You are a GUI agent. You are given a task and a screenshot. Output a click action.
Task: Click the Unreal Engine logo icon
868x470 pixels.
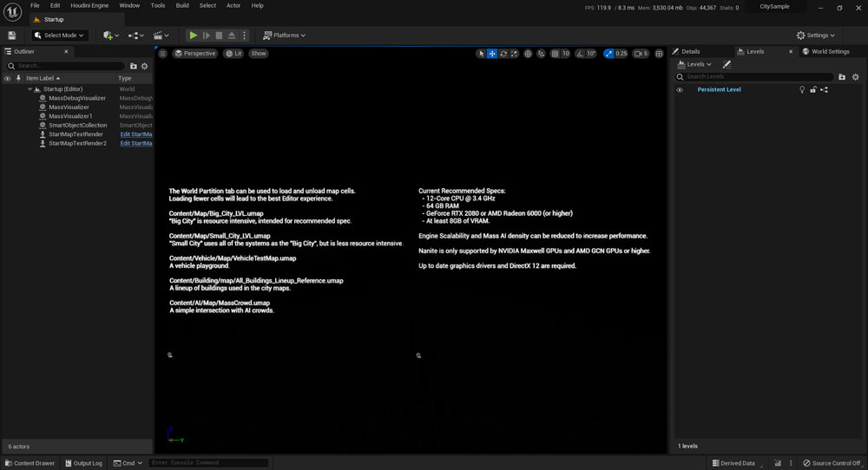tap(12, 11)
